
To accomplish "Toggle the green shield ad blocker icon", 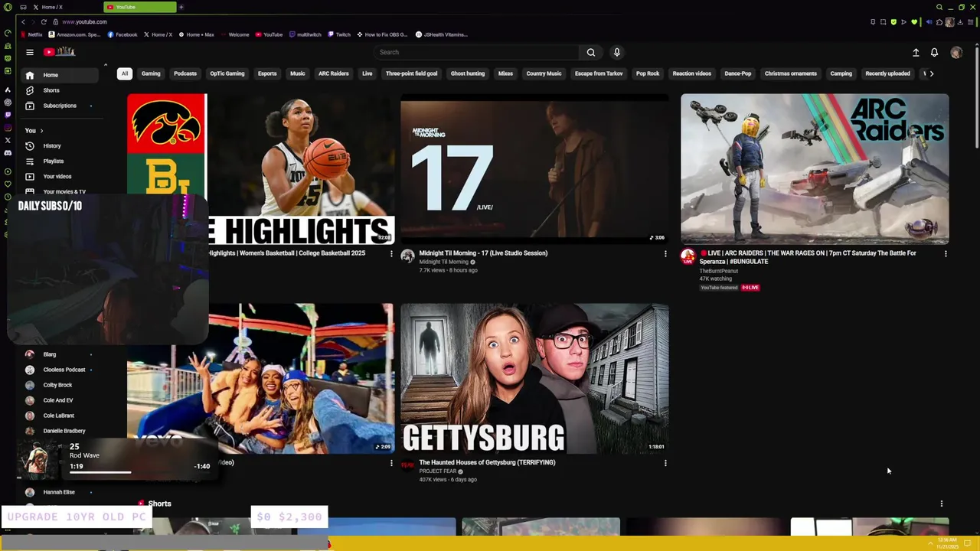I will [893, 21].
